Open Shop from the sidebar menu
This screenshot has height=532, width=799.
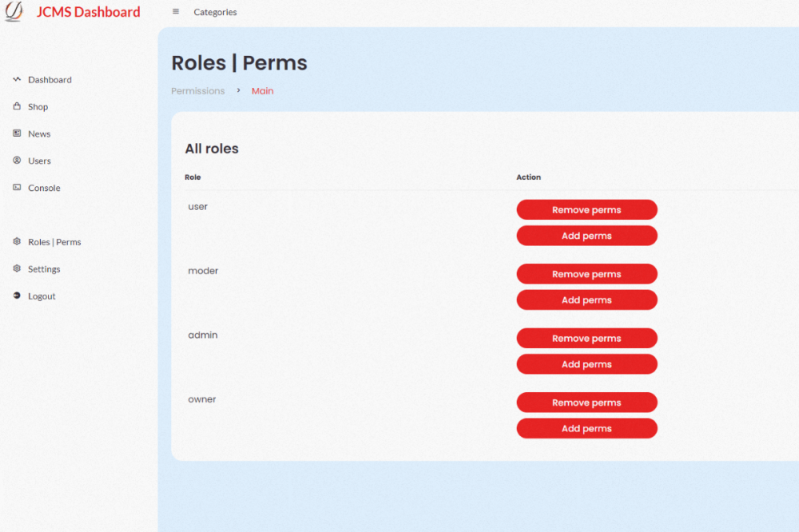point(38,107)
